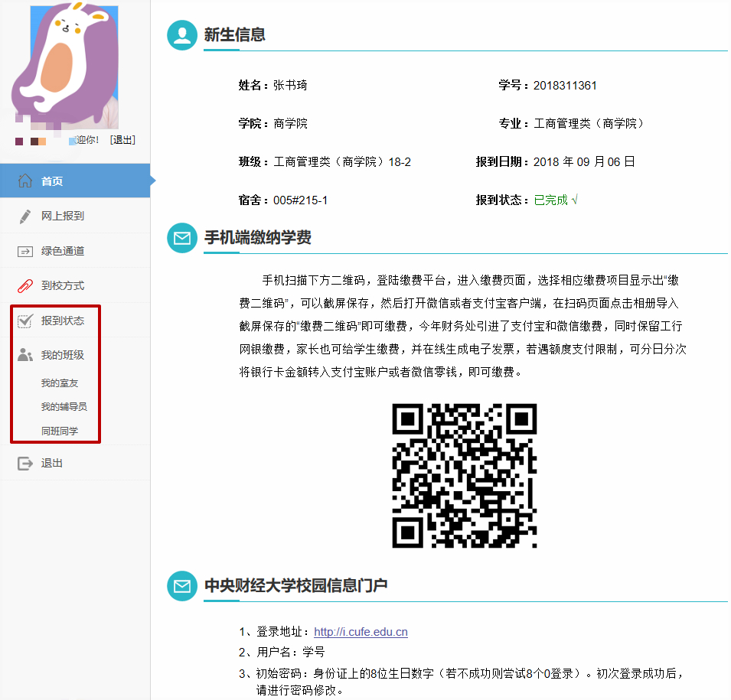
Task: Click the envelope icon beside 手机端缴纳学费
Action: 182,238
